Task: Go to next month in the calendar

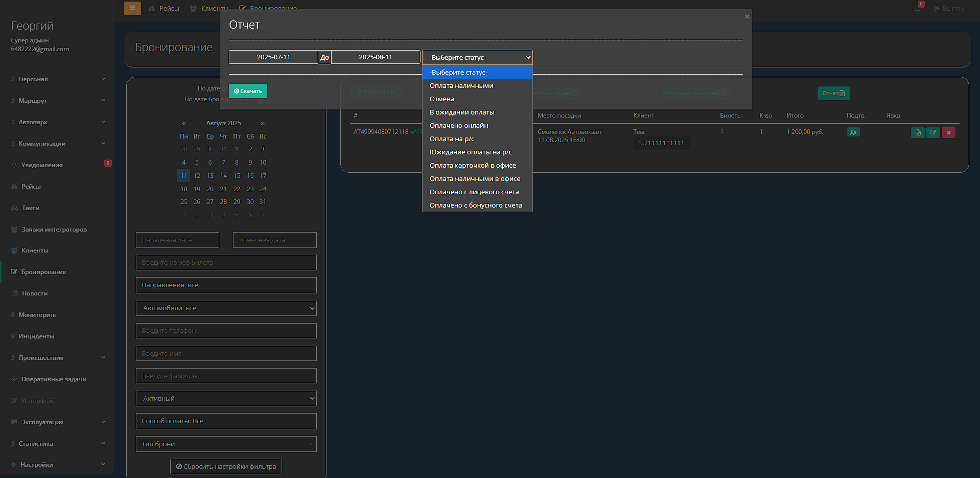Action: (263, 123)
